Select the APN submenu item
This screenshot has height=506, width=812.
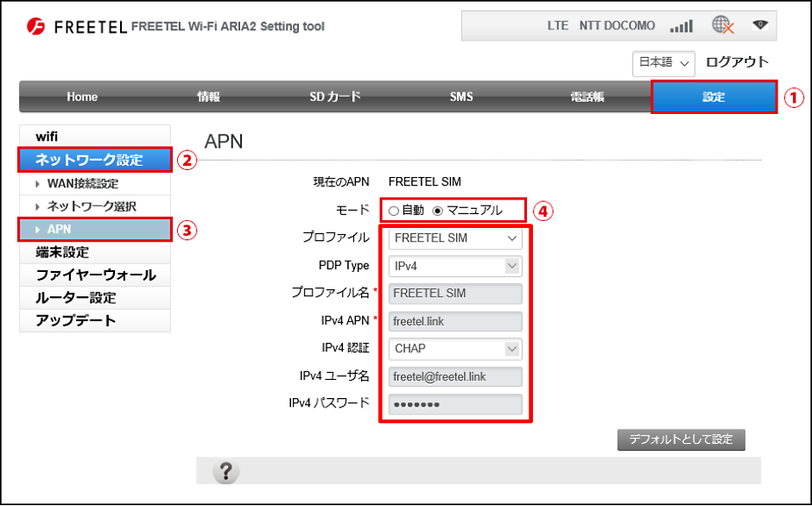[95, 230]
